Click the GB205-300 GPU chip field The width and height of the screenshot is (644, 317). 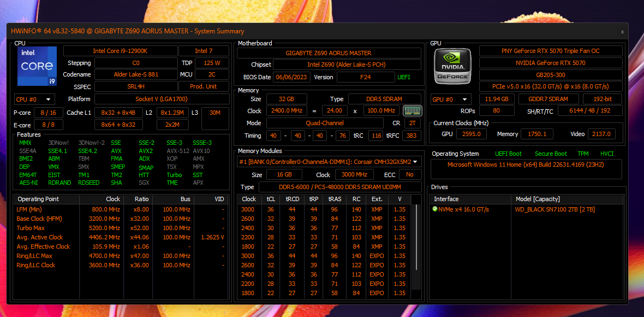pyautogui.click(x=551, y=75)
